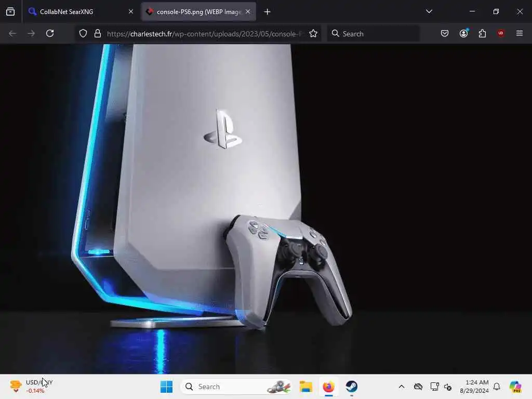Open the Firefox application hamburger menu
Screen dimensions: 532x399
(520, 34)
